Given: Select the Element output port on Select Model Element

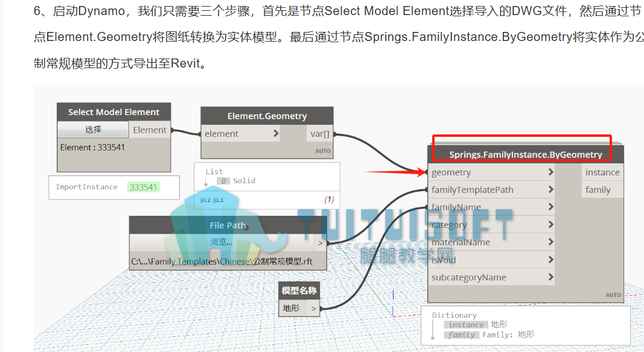Looking at the screenshot, I should 150,130.
